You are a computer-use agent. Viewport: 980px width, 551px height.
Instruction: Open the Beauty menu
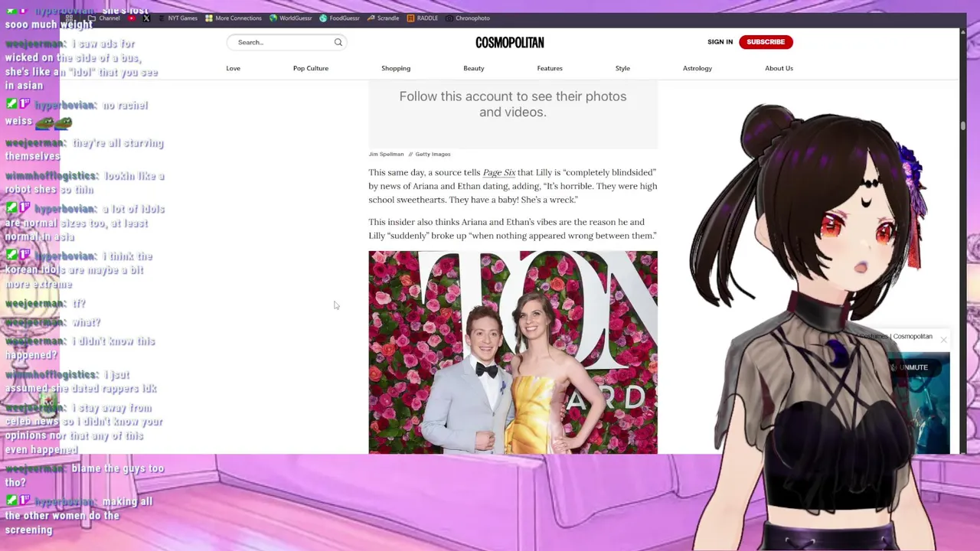click(x=473, y=68)
